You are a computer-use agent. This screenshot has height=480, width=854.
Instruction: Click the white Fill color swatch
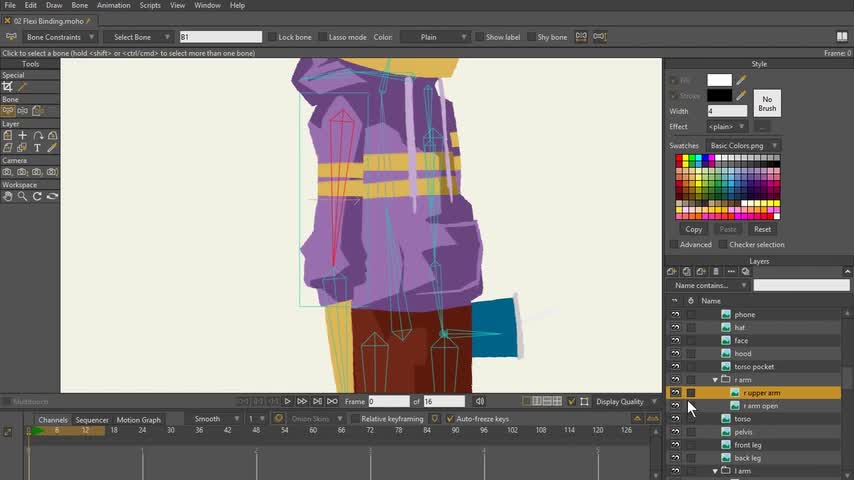pyautogui.click(x=719, y=80)
